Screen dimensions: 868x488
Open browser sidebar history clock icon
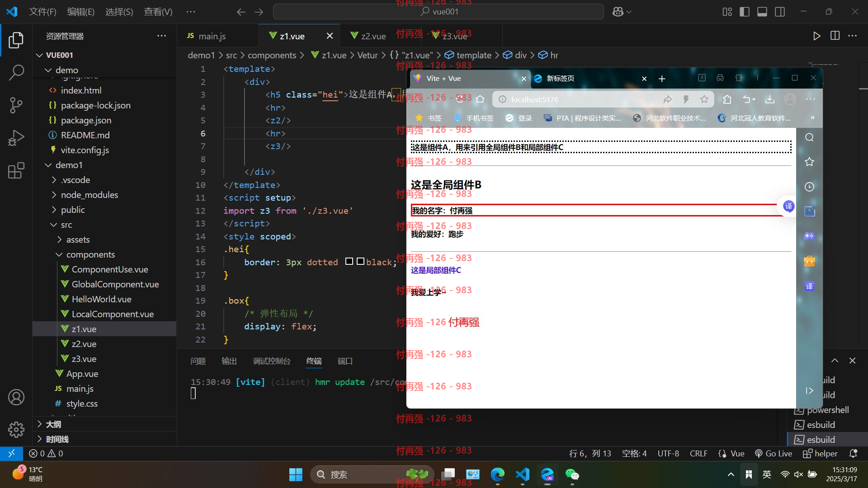coord(809,187)
